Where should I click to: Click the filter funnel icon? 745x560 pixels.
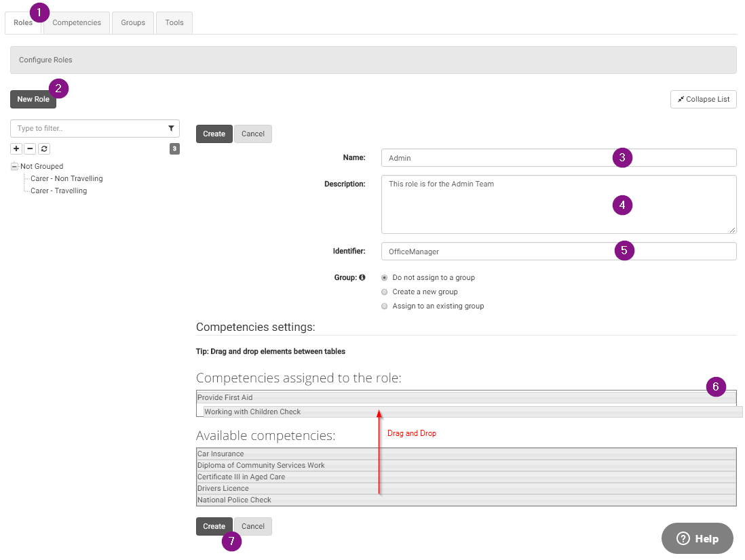(x=171, y=128)
